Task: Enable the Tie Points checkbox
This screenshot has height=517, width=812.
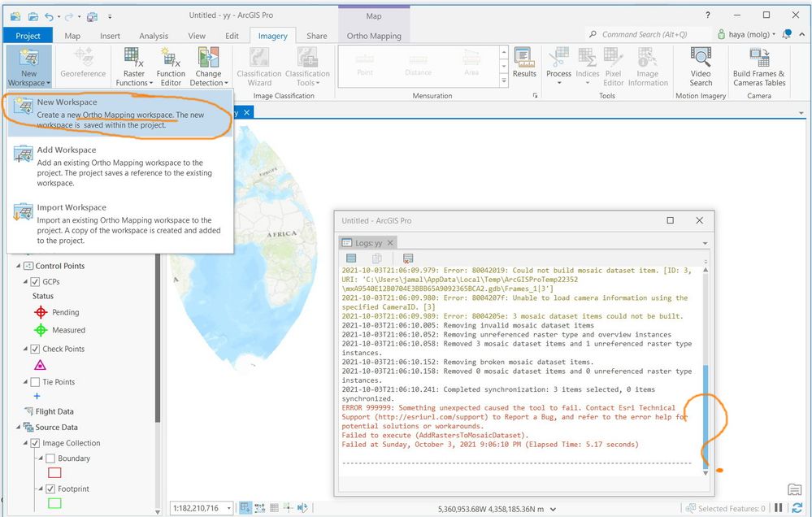Action: click(x=35, y=382)
